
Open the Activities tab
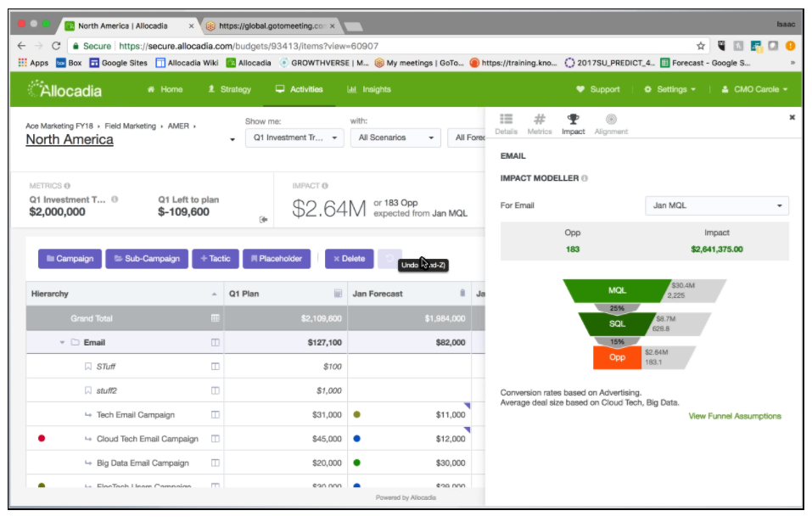coord(300,90)
